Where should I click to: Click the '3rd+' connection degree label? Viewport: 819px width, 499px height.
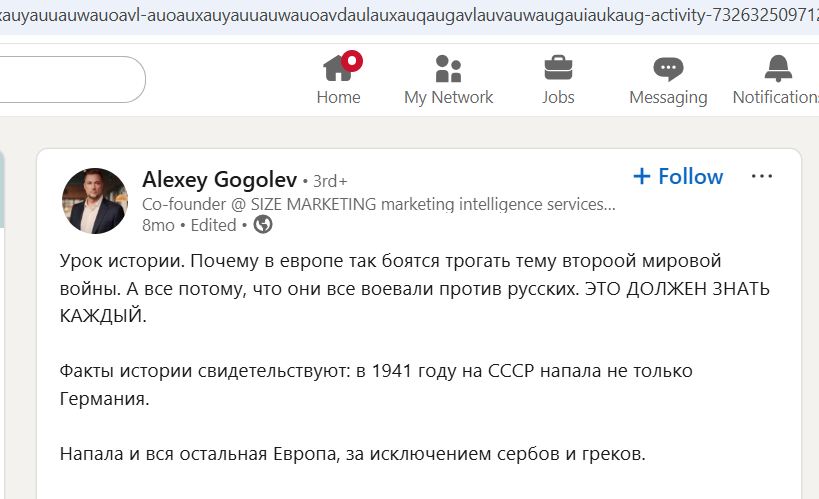330,181
